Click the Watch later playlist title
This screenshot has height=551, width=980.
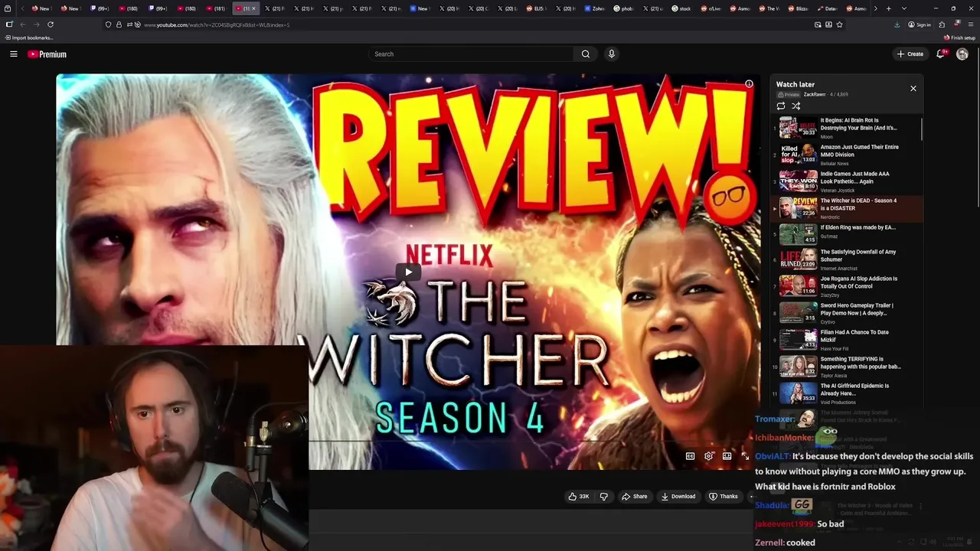[x=795, y=84]
